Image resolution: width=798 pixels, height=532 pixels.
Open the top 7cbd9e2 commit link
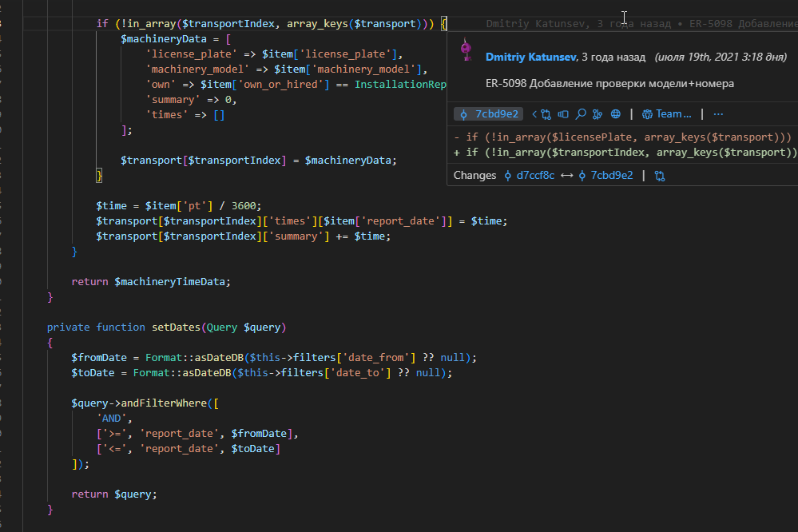[x=489, y=114]
